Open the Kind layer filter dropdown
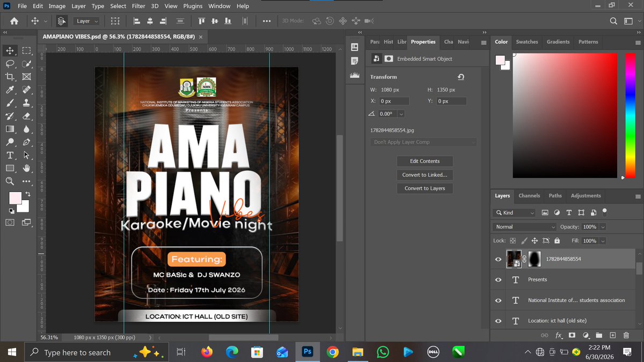This screenshot has width=644, height=362. (514, 212)
